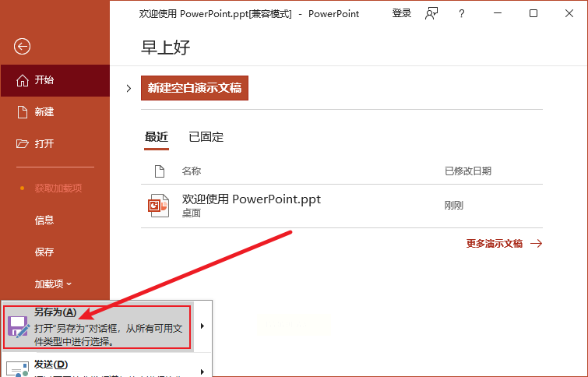Click the 发送(D) send icon
588x377 pixels.
(17, 368)
